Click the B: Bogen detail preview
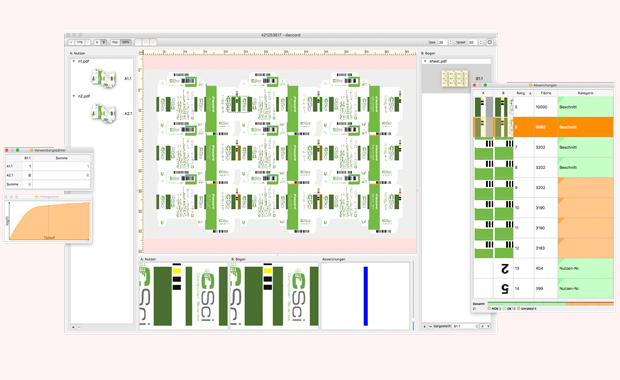 coord(274,296)
